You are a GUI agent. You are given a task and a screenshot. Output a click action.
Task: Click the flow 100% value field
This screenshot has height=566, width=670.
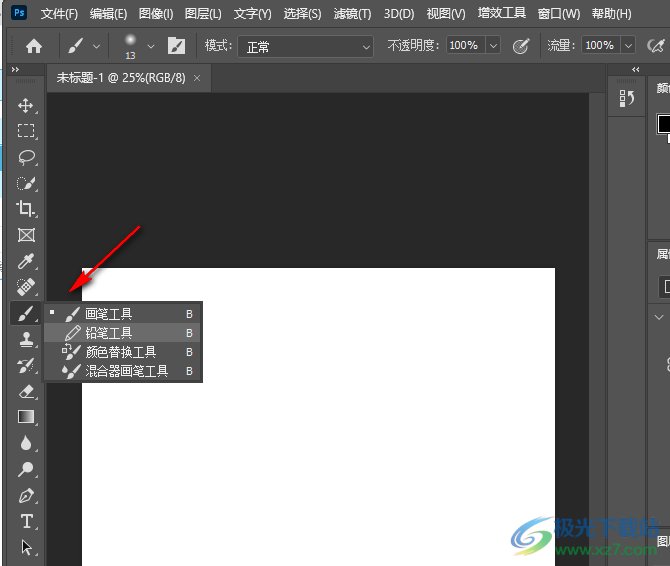[600, 45]
